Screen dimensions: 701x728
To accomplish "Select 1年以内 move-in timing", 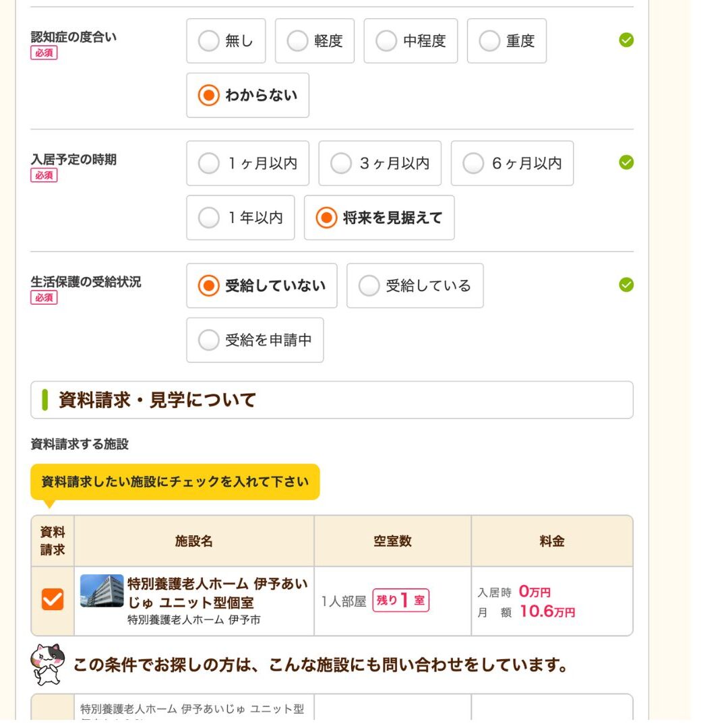I will (240, 218).
